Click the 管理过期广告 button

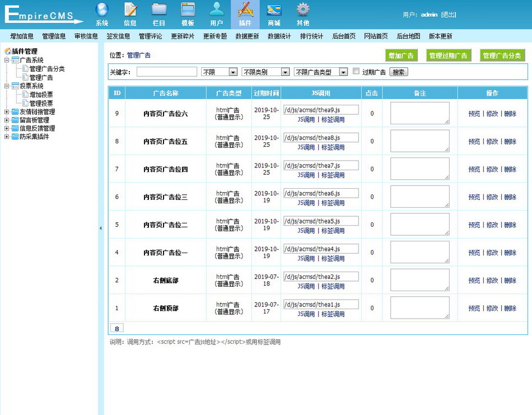(x=448, y=55)
